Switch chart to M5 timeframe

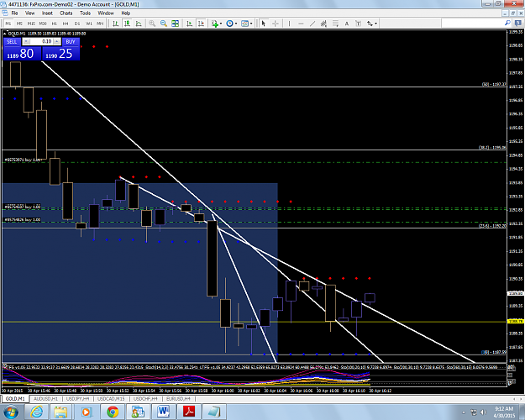pyautogui.click(x=19, y=24)
